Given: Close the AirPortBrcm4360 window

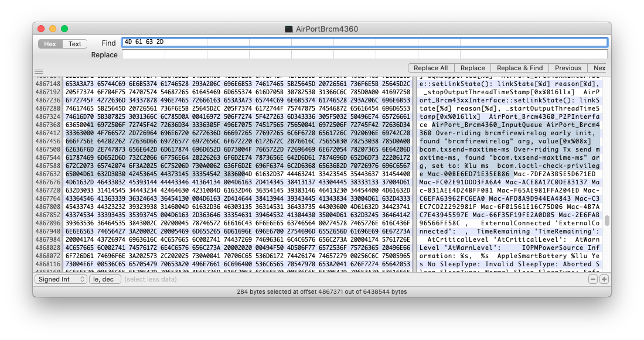Looking at the screenshot, I should coord(41,29).
